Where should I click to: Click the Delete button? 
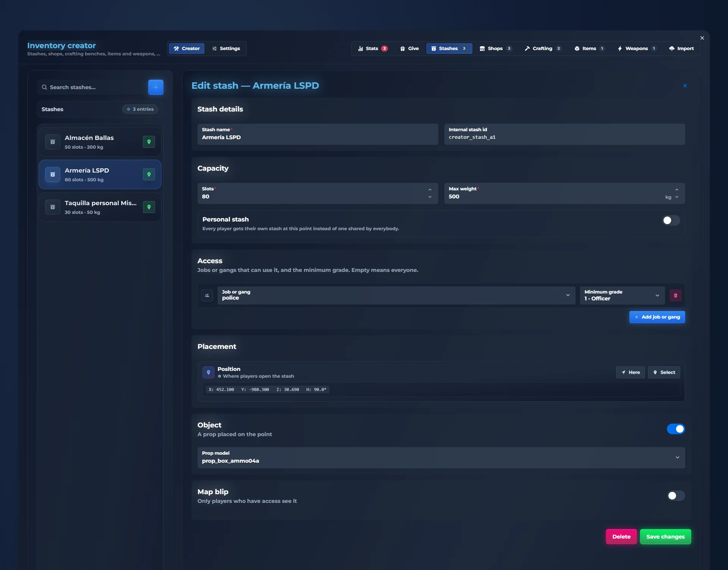(x=621, y=537)
